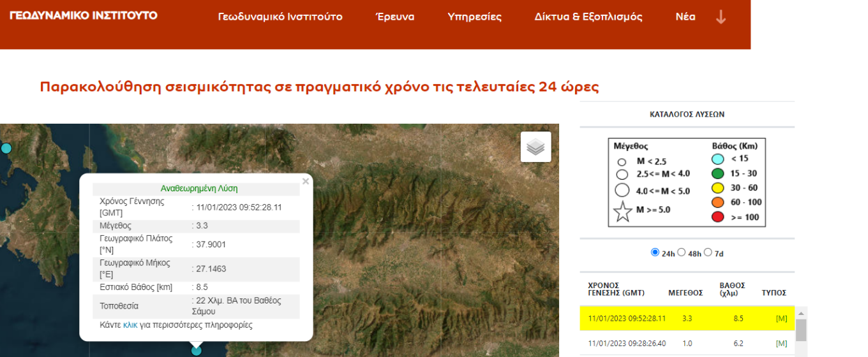
Task: Open the map layers switcher icon
Action: click(535, 147)
